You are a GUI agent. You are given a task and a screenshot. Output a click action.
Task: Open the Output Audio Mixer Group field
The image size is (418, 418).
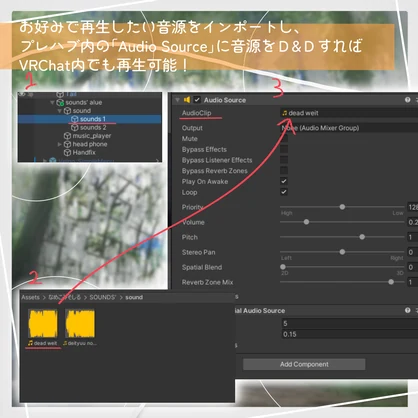(x=349, y=128)
